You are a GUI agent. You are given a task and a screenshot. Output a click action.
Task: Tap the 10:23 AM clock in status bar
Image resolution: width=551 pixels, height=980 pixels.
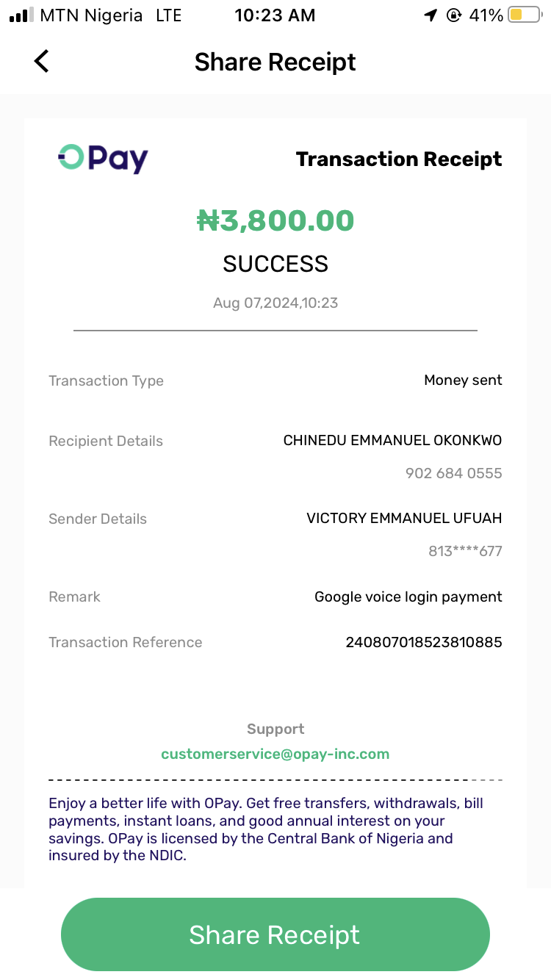[275, 15]
